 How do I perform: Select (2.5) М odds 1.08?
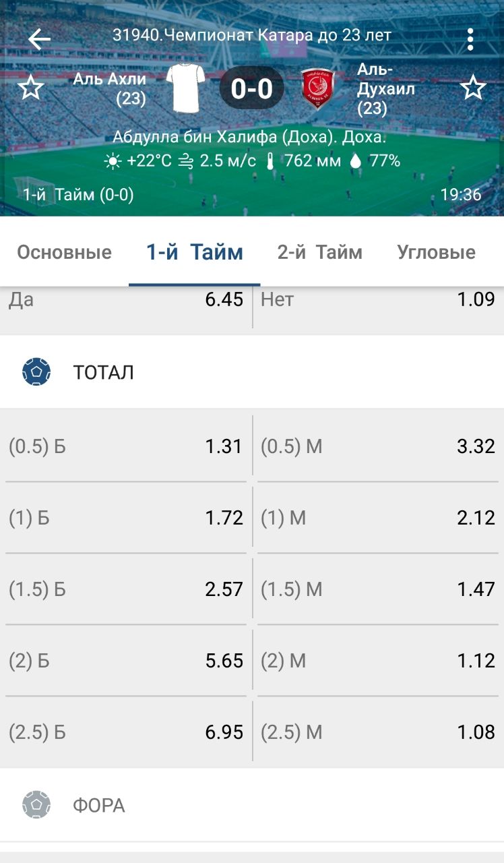pyautogui.click(x=378, y=732)
